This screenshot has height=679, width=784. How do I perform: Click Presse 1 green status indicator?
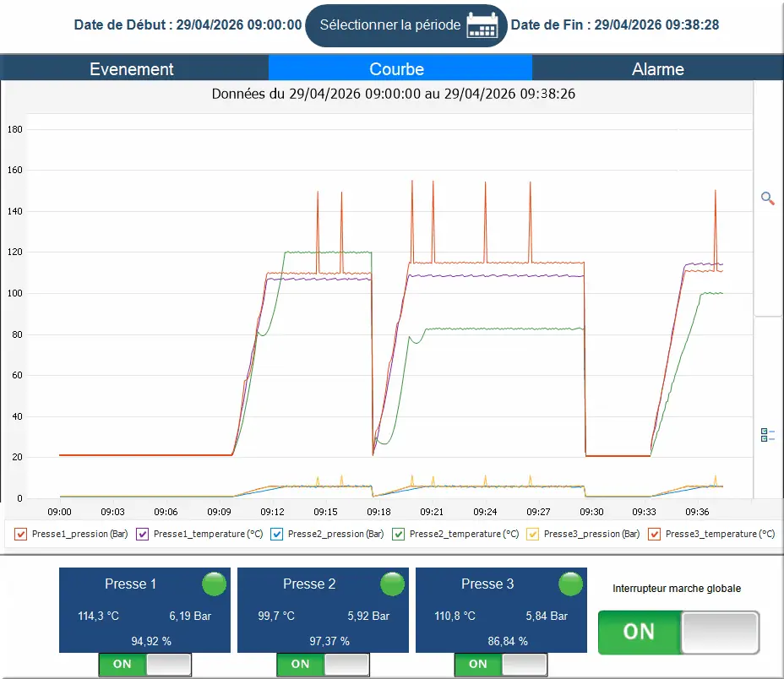[x=214, y=584]
